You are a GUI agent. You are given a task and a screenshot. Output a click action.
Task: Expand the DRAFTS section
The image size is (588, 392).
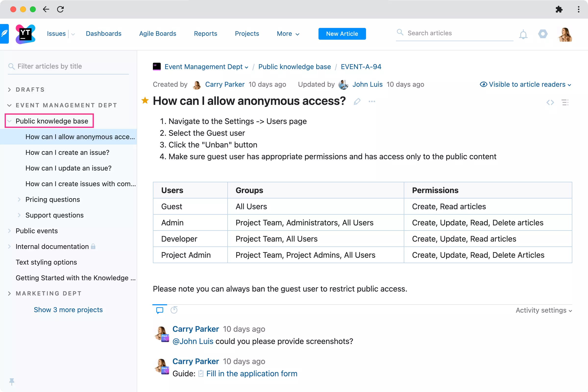pos(9,89)
